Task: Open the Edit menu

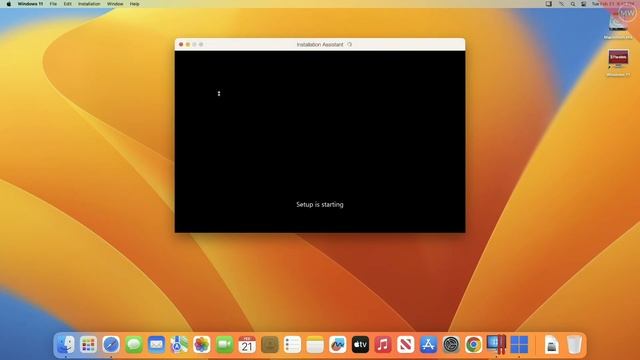Action: pyautogui.click(x=67, y=4)
